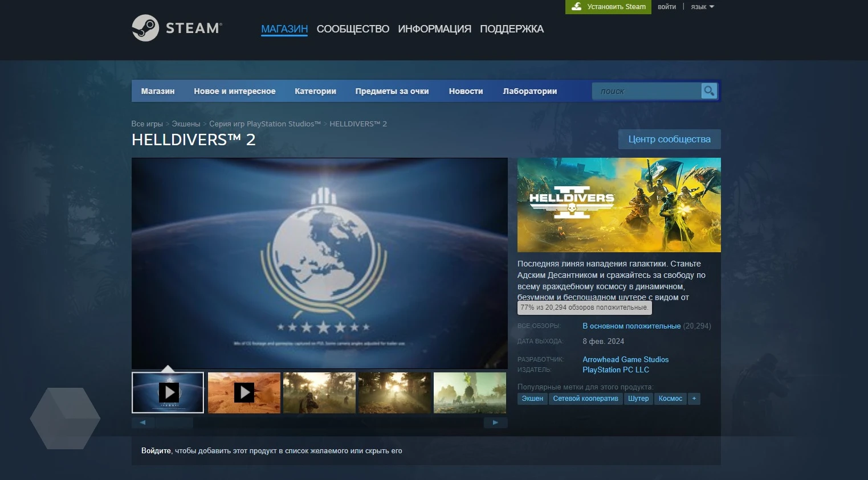Open the Лаборатории tab
Viewport: 868px width, 480px height.
(530, 91)
